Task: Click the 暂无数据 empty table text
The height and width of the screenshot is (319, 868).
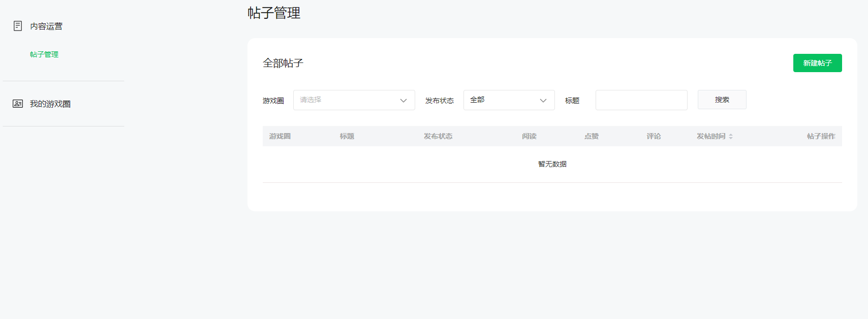Action: pyautogui.click(x=552, y=164)
